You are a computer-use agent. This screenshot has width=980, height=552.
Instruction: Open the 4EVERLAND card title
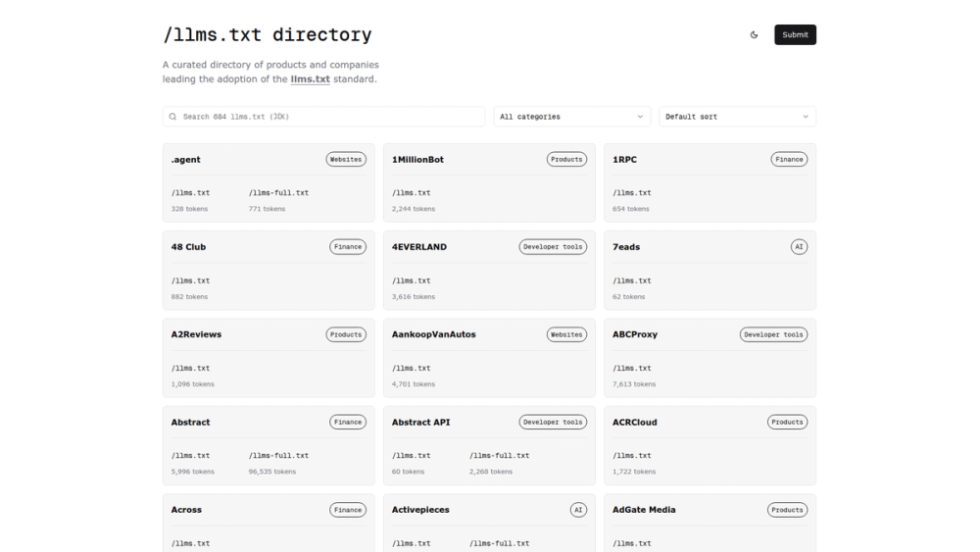click(418, 247)
